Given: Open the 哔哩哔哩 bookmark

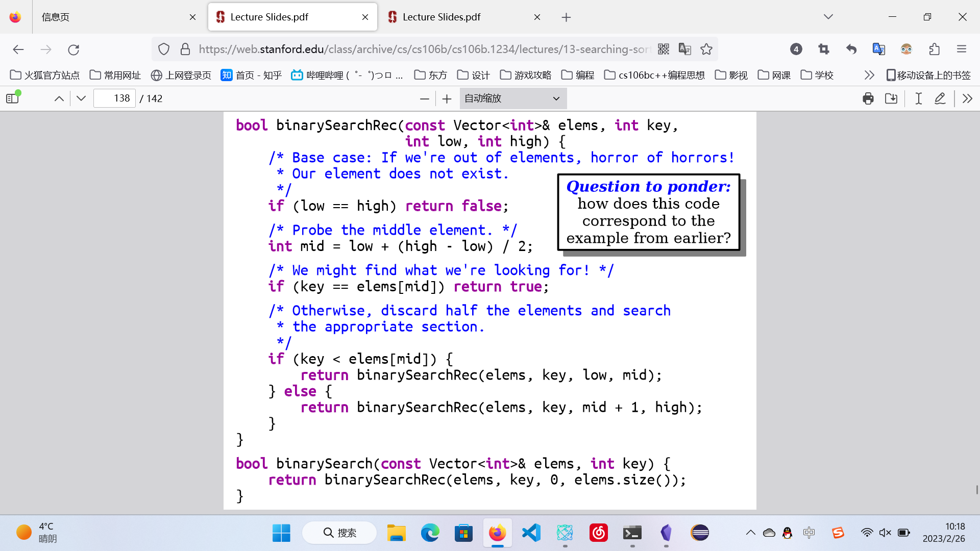Looking at the screenshot, I should [347, 75].
